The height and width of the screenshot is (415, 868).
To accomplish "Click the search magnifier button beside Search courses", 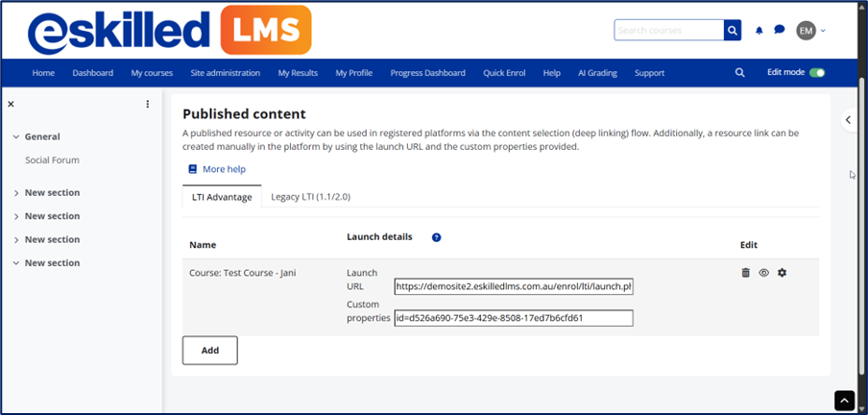I will coord(733,31).
